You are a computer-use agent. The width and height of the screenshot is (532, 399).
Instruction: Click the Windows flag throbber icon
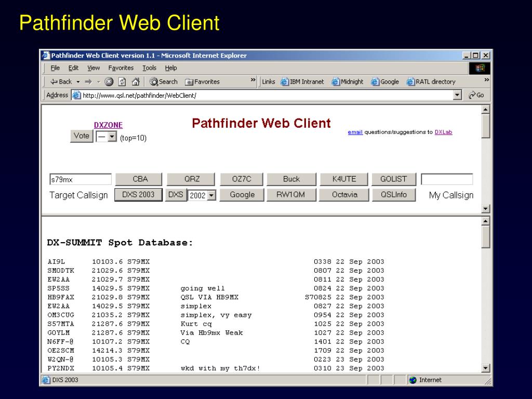480,68
